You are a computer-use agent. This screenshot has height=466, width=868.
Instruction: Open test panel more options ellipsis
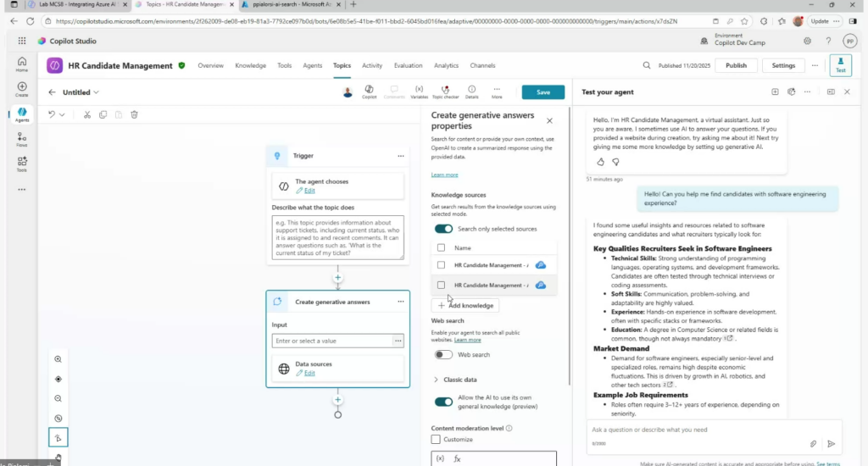(x=807, y=92)
